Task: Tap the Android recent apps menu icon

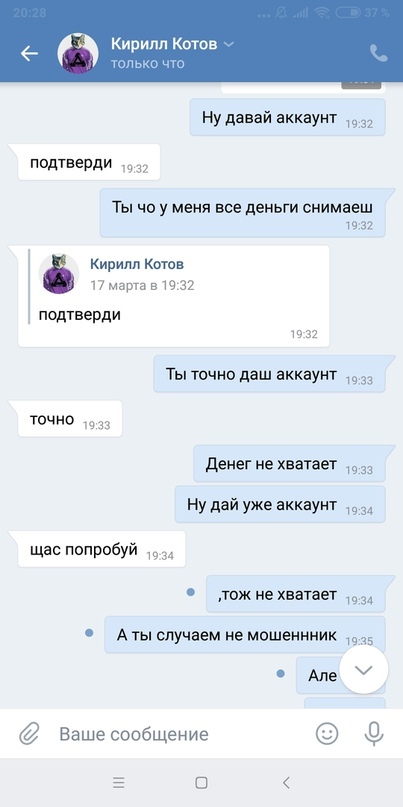Action: 119,783
